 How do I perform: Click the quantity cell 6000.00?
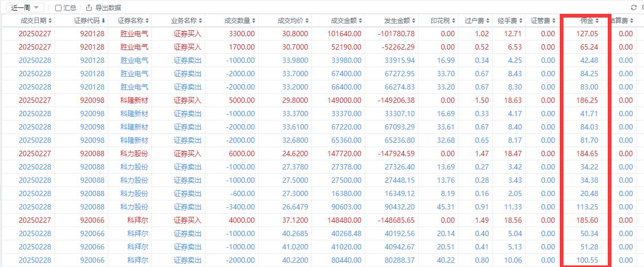[x=241, y=153]
